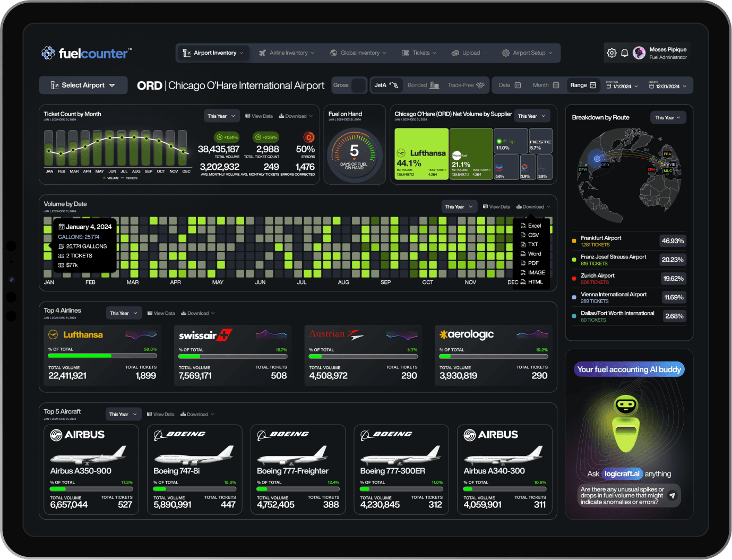Export volume data as PDF
732x560 pixels.
(533, 263)
